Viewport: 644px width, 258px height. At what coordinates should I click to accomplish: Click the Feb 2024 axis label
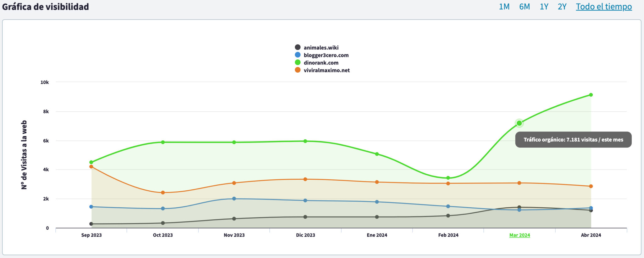pyautogui.click(x=448, y=235)
